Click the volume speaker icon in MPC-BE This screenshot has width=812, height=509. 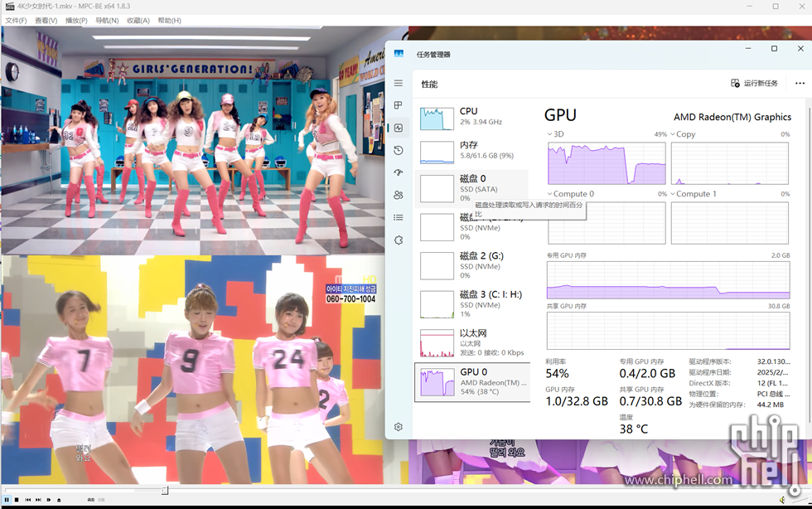(x=782, y=500)
